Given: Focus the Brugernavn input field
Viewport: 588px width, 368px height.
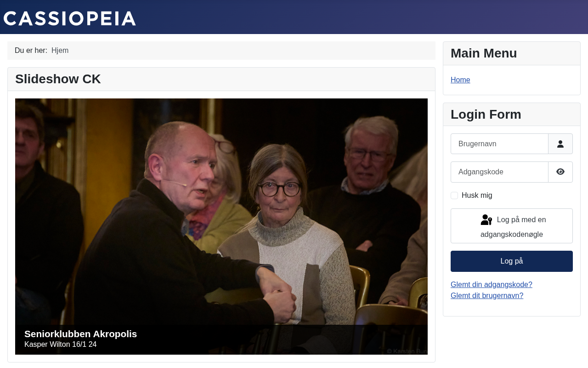Looking at the screenshot, I should coord(499,144).
